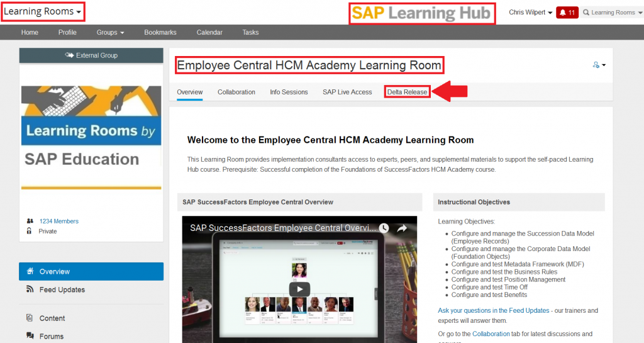Image resolution: width=644 pixels, height=343 pixels.
Task: Open Bookmarks in the navigation bar
Action: point(160,33)
